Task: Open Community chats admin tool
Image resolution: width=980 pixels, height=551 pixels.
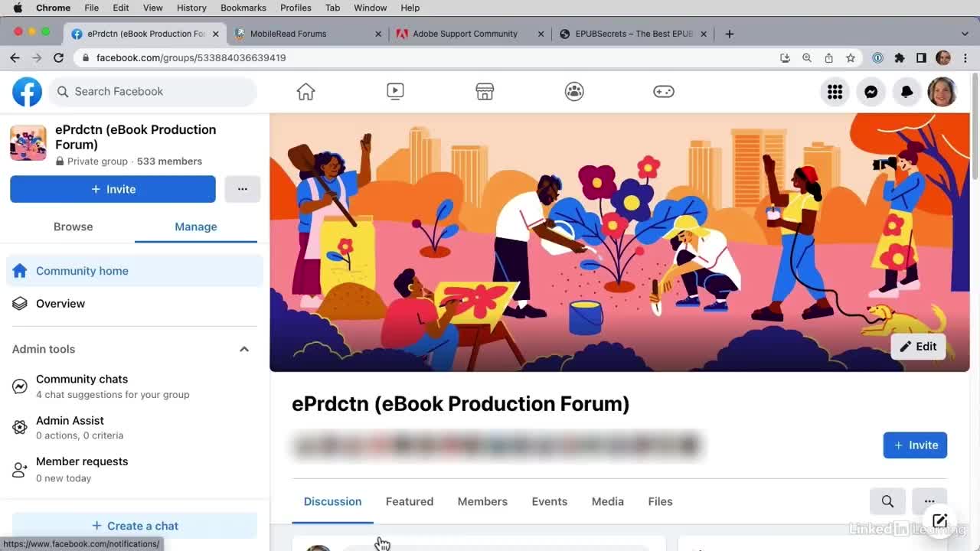Action: [x=135, y=386]
